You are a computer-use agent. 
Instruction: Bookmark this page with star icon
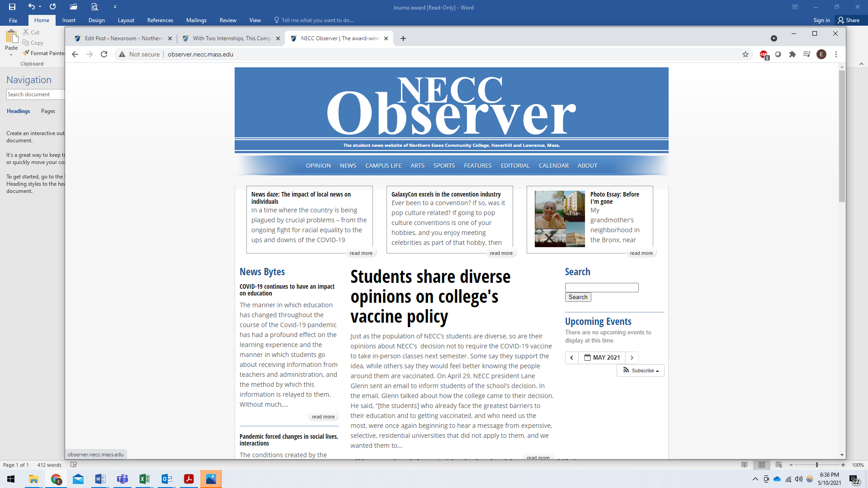(x=745, y=54)
